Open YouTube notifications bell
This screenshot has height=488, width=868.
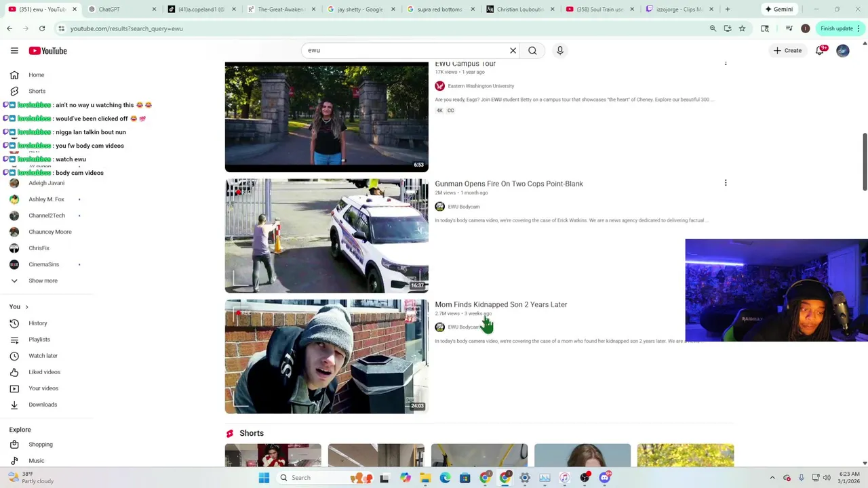[819, 51]
